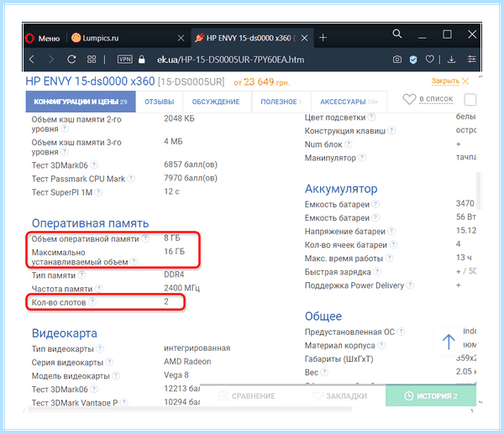Click help icon next to Цвет подсветки
The image size is (504, 434).
pos(371,117)
